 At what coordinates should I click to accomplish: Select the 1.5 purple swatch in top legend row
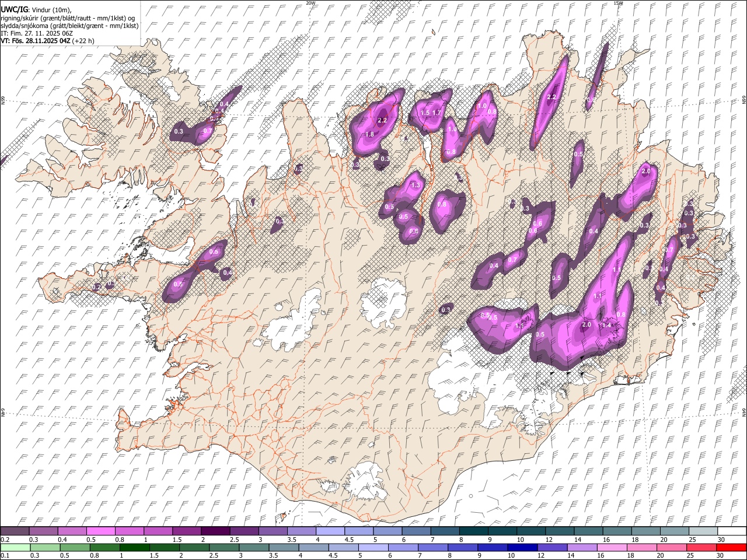[x=187, y=531]
